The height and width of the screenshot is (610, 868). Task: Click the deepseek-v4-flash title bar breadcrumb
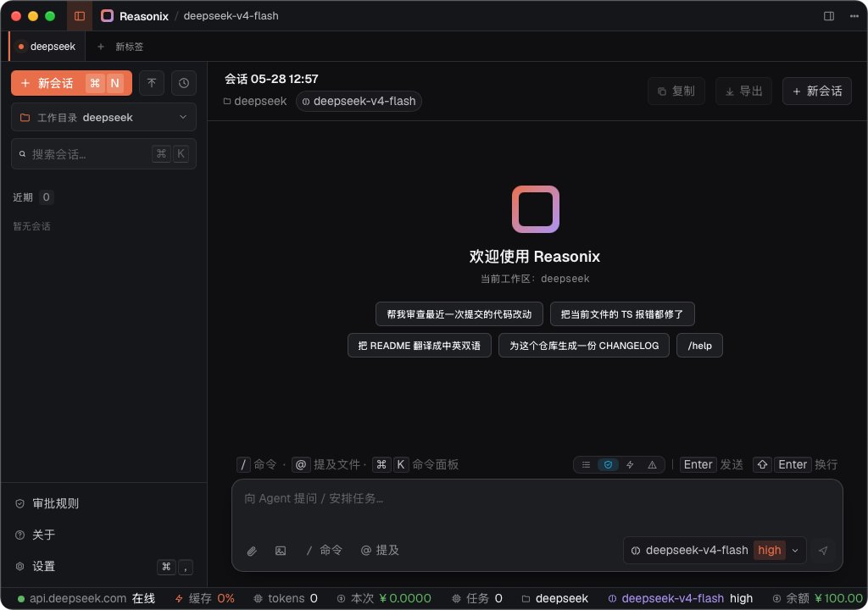231,16
